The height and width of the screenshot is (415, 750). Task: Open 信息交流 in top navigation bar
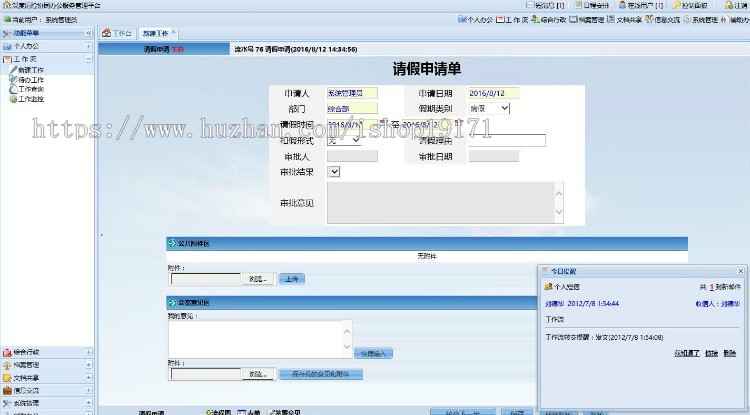(662, 20)
